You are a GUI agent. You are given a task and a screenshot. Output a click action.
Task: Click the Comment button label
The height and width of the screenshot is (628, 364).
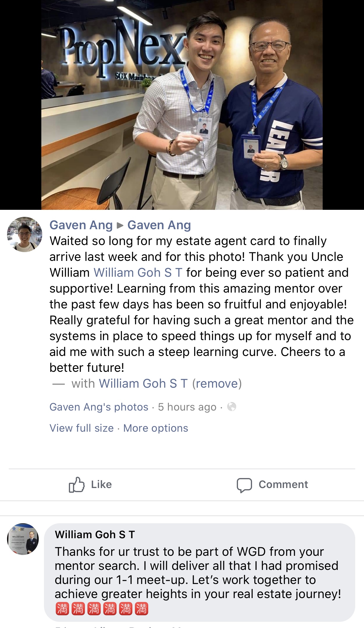pyautogui.click(x=283, y=484)
